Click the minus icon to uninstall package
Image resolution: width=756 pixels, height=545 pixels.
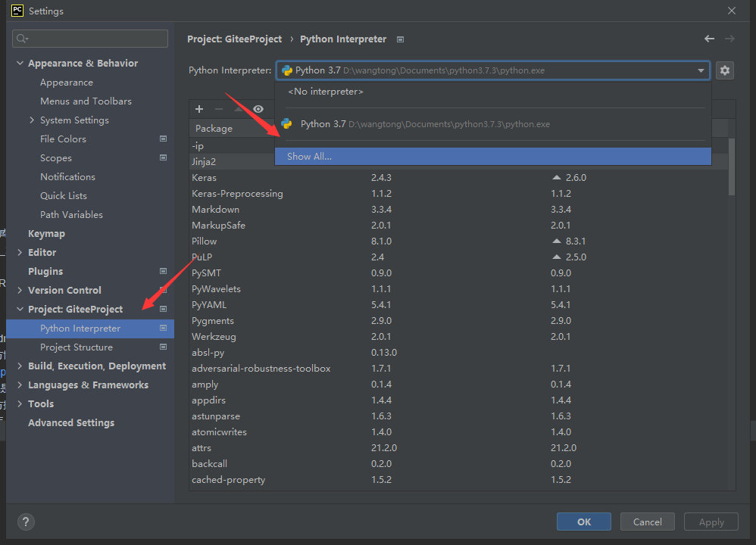click(219, 109)
